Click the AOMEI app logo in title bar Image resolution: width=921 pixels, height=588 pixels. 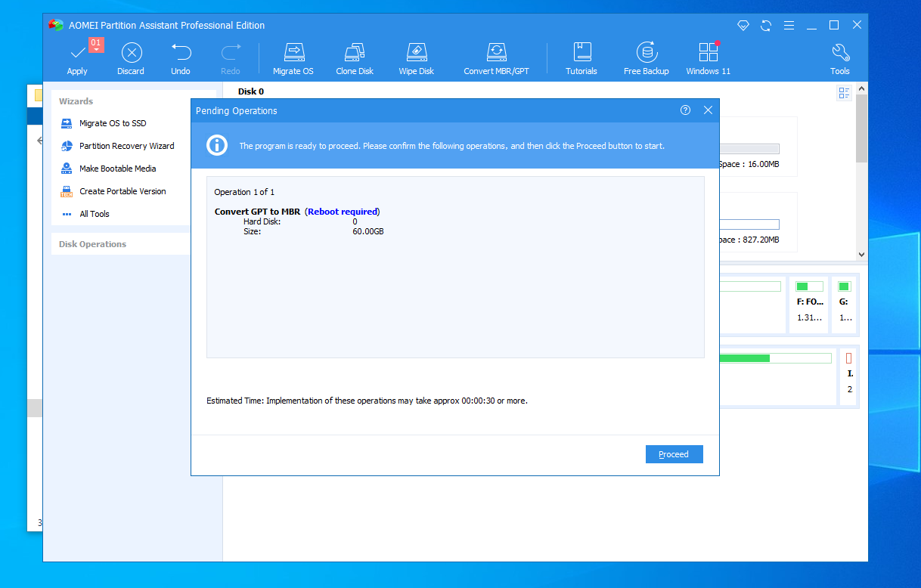click(x=55, y=25)
